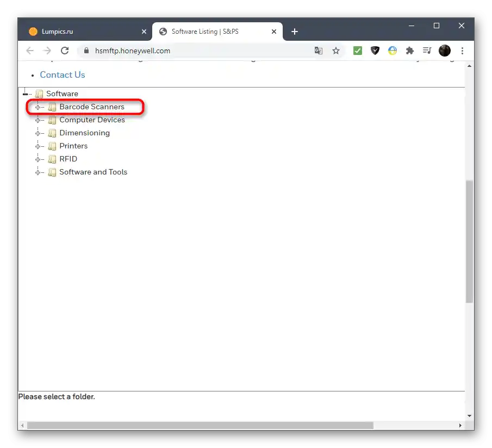Click the browser back arrow

tap(30, 51)
